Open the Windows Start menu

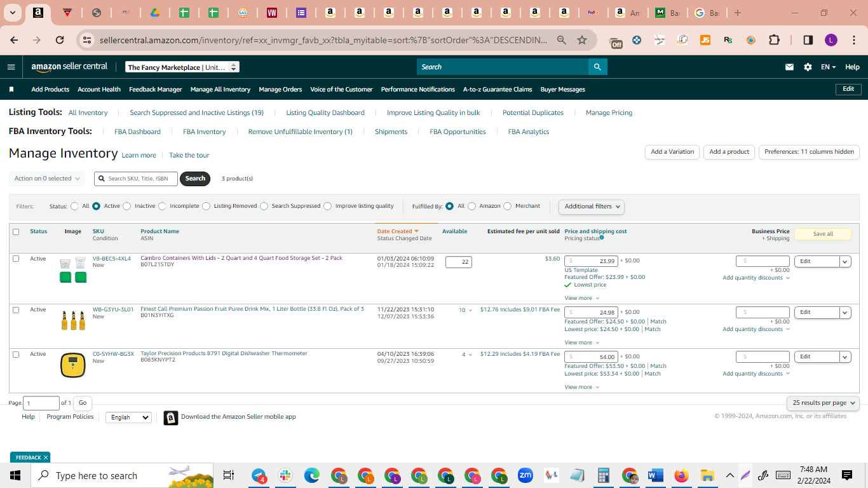(x=15, y=475)
